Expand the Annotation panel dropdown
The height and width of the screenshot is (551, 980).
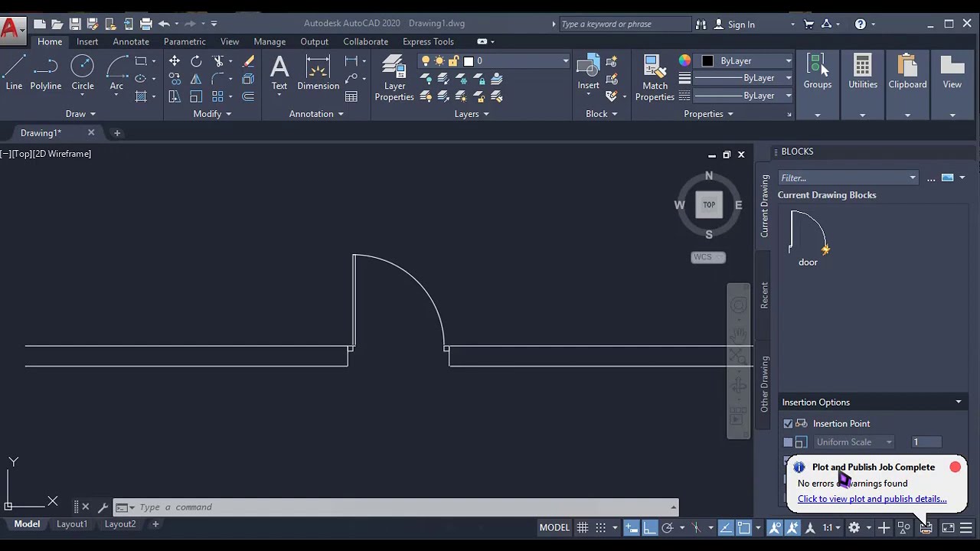(316, 114)
